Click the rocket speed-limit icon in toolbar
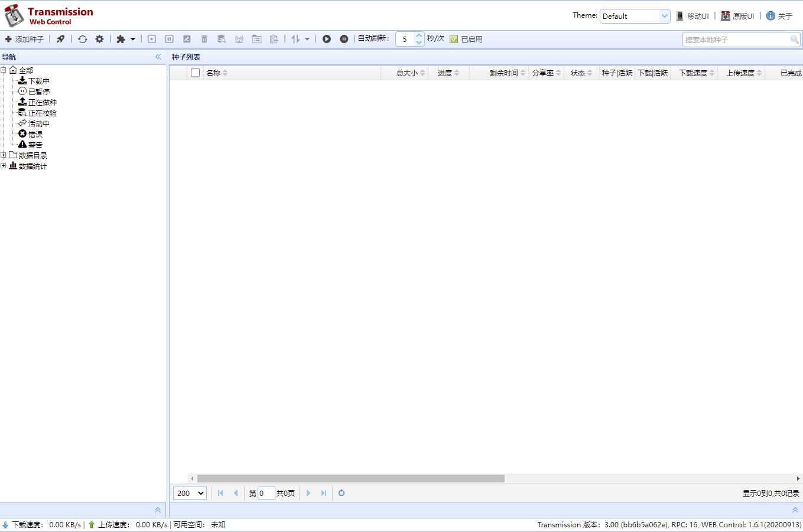 [60, 39]
